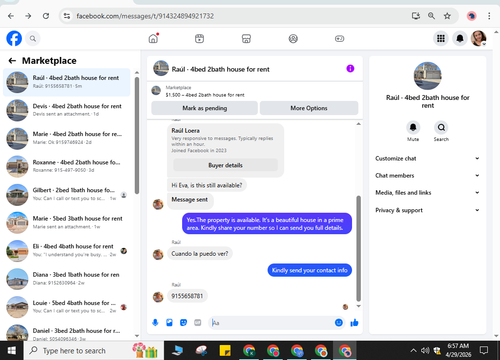Open Devis 4bed 2bath conversation
This screenshot has width=500, height=360.
point(67,110)
